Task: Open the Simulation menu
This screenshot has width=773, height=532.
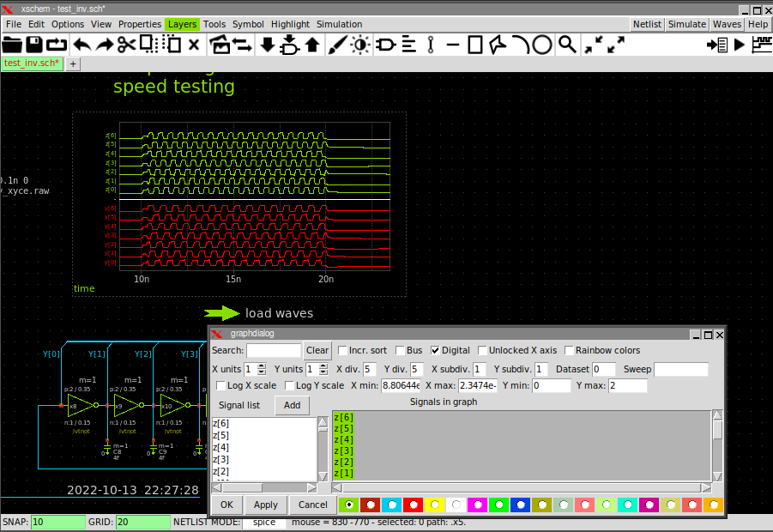Action: [340, 24]
